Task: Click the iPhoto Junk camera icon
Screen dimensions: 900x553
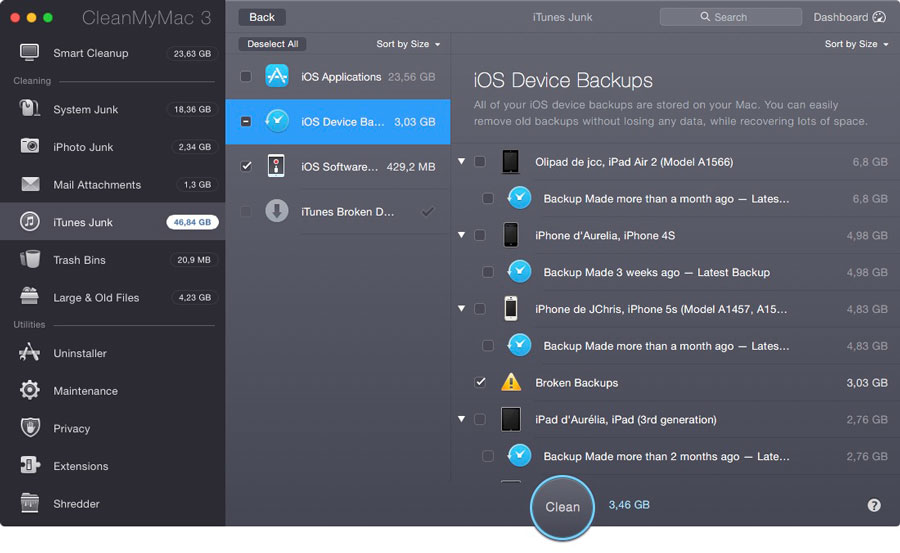Action: (x=30, y=146)
